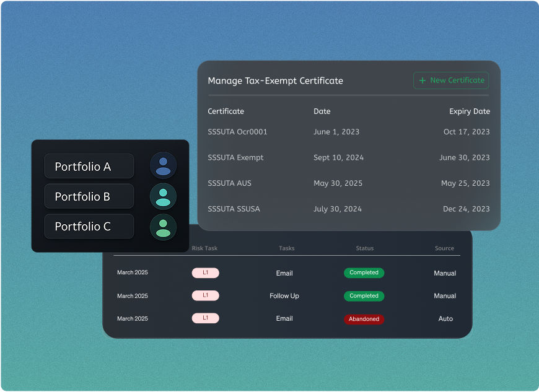Screen dimensions: 539x392
Task: Click the May 30, 2025 date
Action: click(x=338, y=183)
